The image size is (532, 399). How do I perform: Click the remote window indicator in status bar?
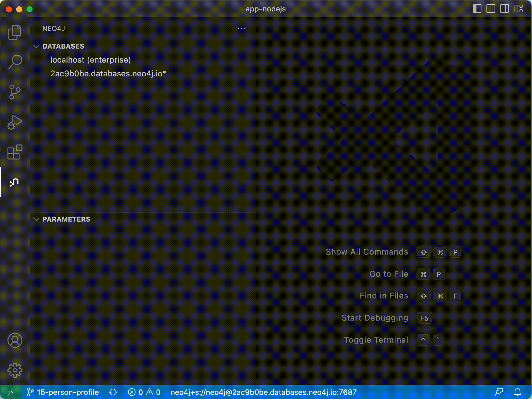[x=11, y=392]
